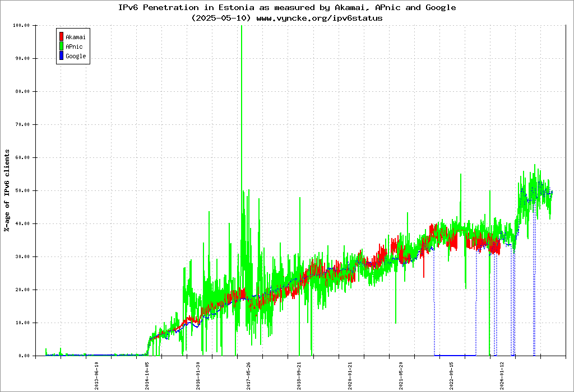
Task: Click the '%-age of IPv6 clients' axis title
Action: point(7,190)
